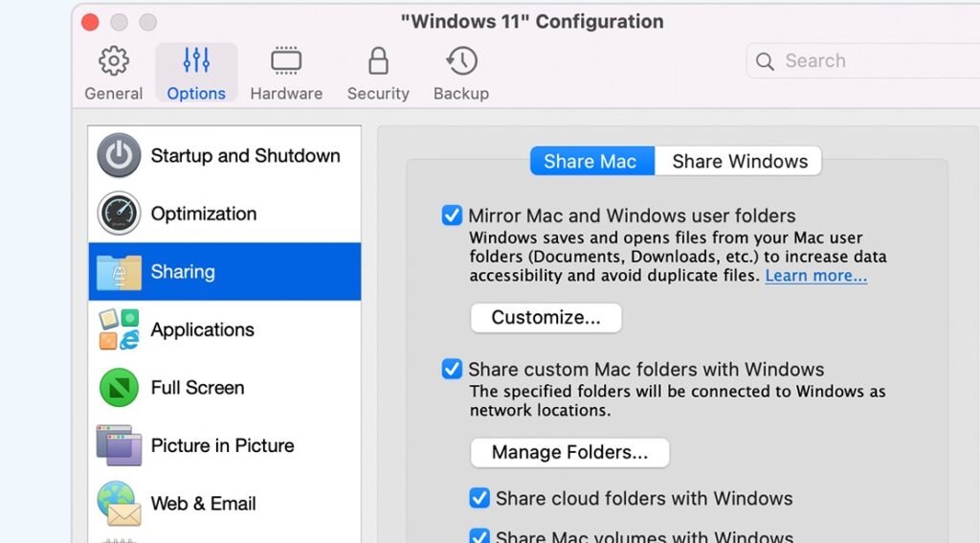This screenshot has width=980, height=543.
Task: Open the Backup clock icon tab
Action: pyautogui.click(x=461, y=60)
